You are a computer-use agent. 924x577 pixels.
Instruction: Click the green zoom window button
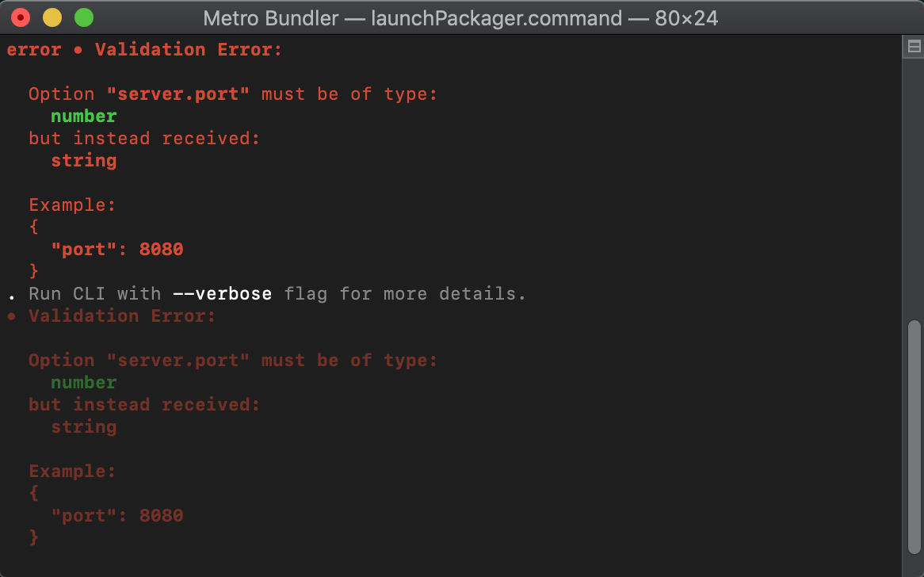click(x=84, y=17)
